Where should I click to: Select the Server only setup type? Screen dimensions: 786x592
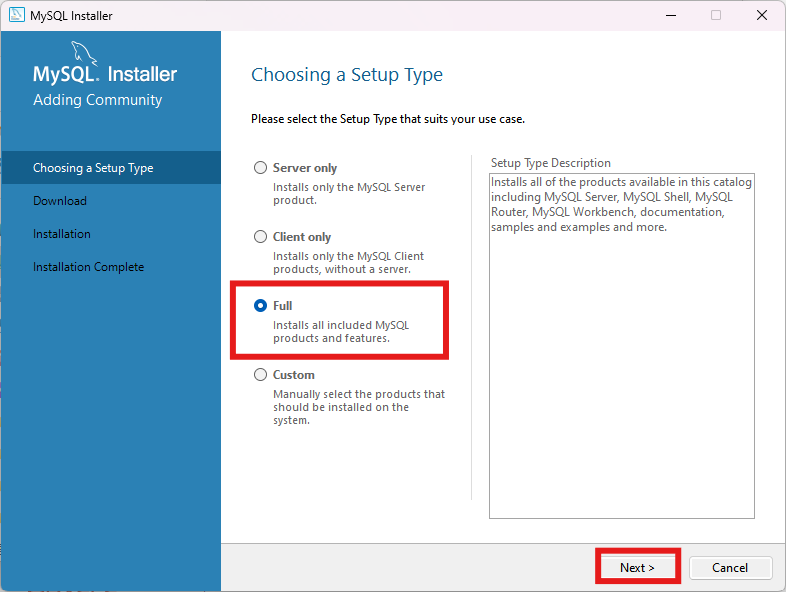[260, 167]
